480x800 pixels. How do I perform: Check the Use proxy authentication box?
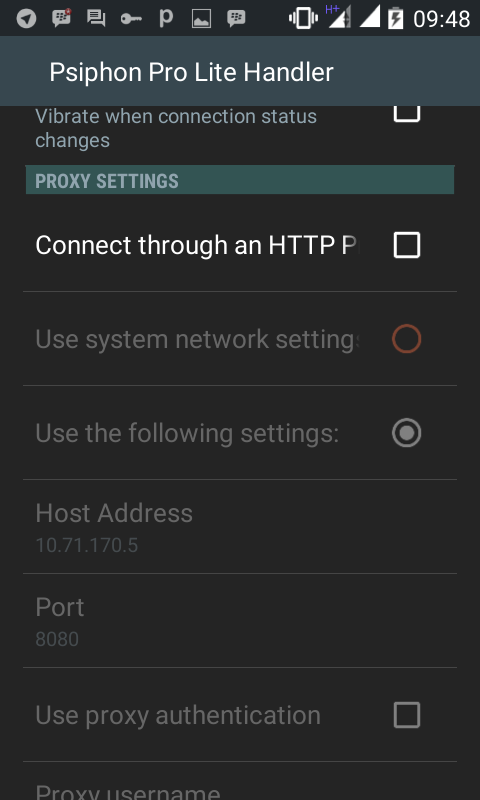click(407, 715)
